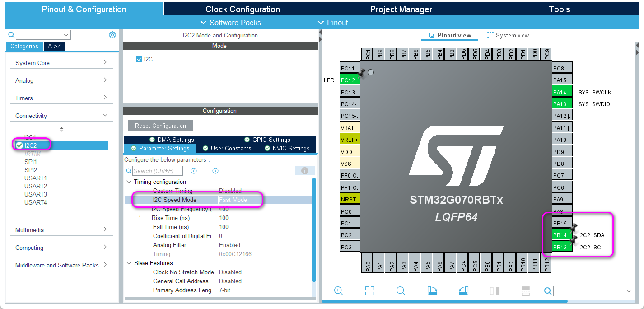
Task: Click pin PB15 on the chip
Action: [x=562, y=223]
